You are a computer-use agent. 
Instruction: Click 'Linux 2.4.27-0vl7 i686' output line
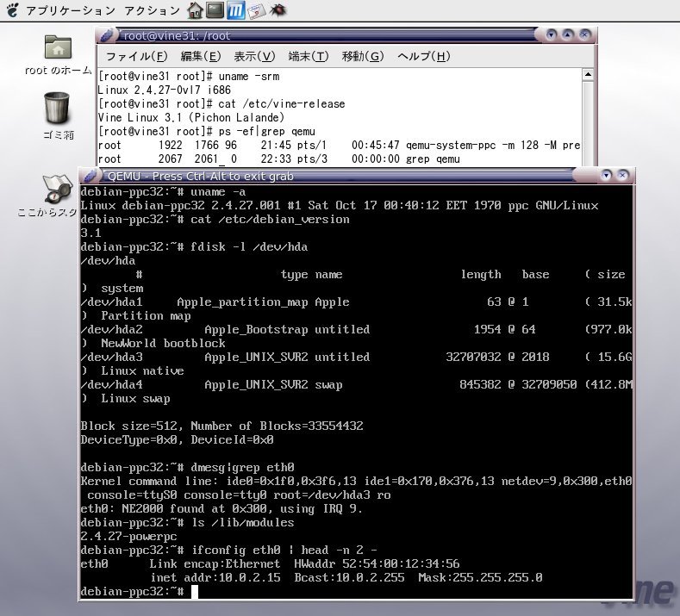tap(164, 90)
